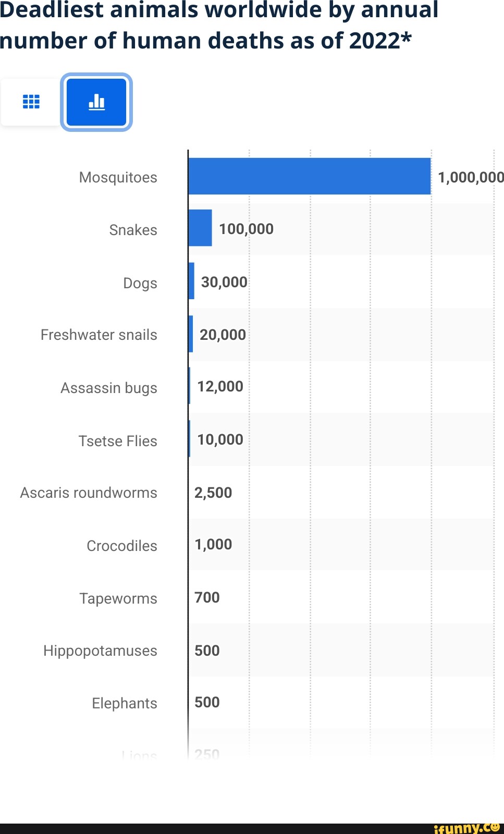The height and width of the screenshot is (834, 504).
Task: Toggle selection of the Assassin bugs bar
Action: 190,387
